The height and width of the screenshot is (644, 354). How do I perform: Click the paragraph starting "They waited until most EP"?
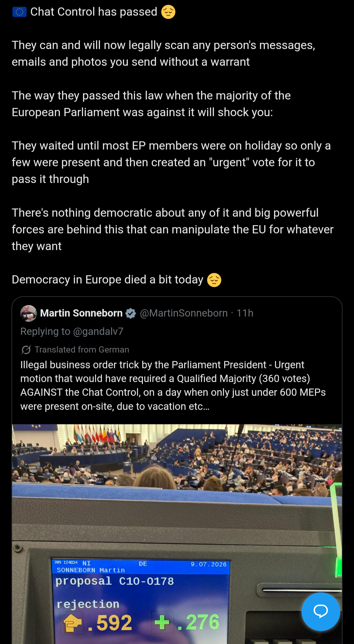(x=171, y=162)
